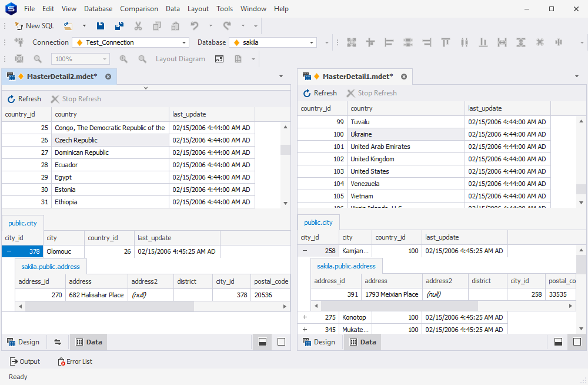The image size is (588, 385).
Task: Toggle single-pane view in MasterDetail1 bottom bar
Action: pos(577,342)
